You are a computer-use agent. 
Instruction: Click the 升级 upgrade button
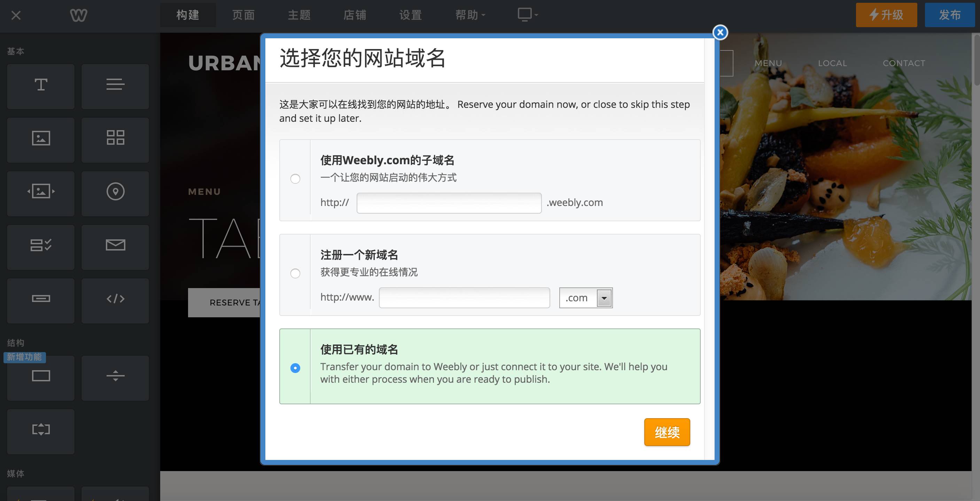coord(886,15)
